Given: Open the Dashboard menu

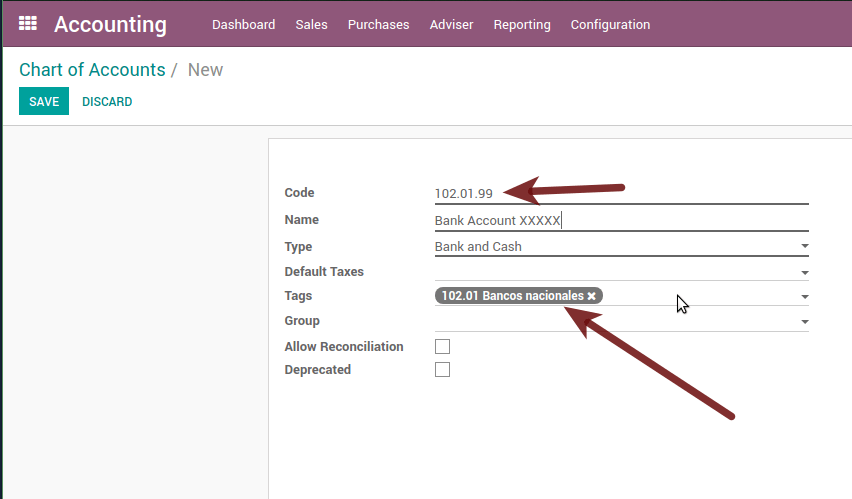Looking at the screenshot, I should pos(243,25).
